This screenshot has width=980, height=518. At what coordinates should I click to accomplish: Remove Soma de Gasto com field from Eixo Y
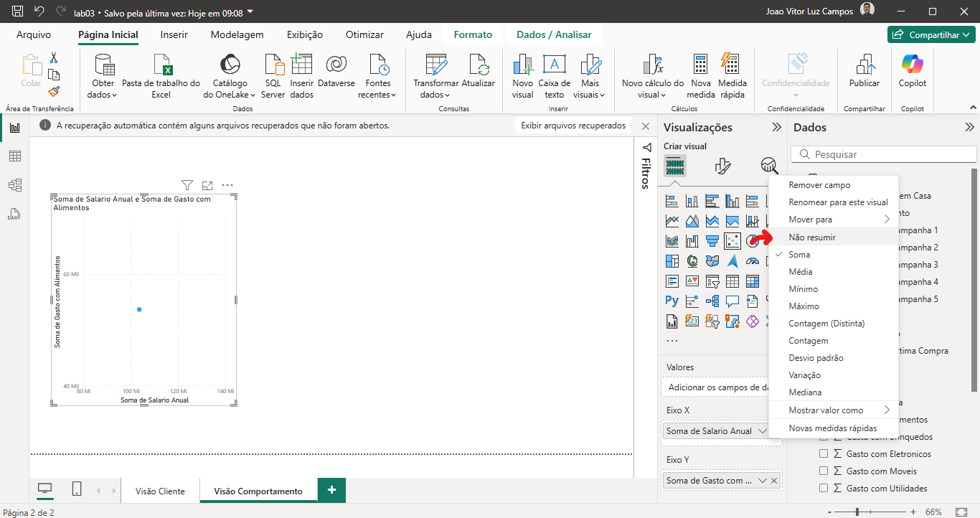tap(774, 481)
